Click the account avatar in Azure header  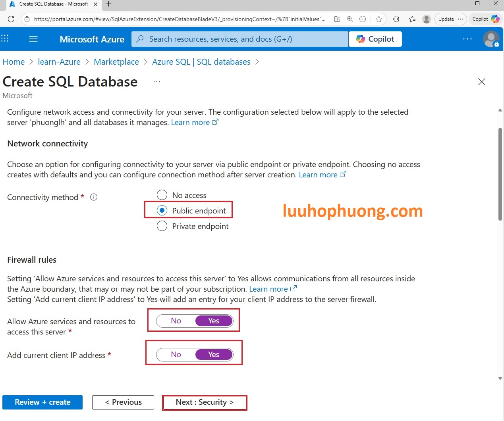491,39
